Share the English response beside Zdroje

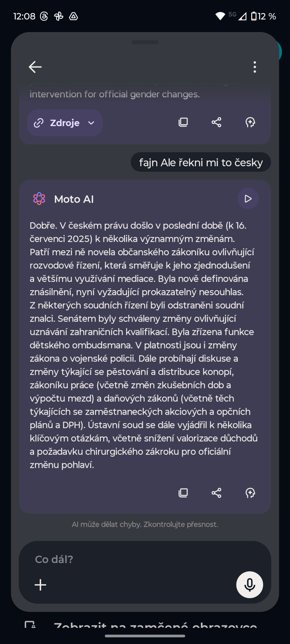[x=216, y=122]
